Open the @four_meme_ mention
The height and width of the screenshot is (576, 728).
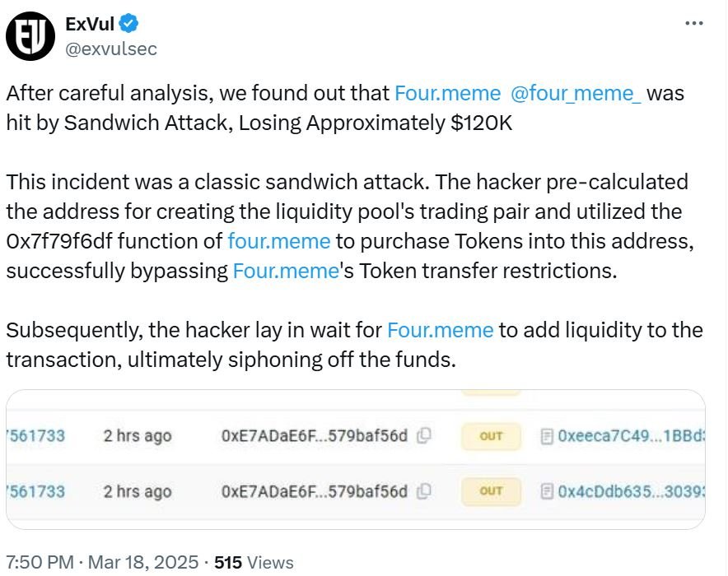[x=576, y=93]
